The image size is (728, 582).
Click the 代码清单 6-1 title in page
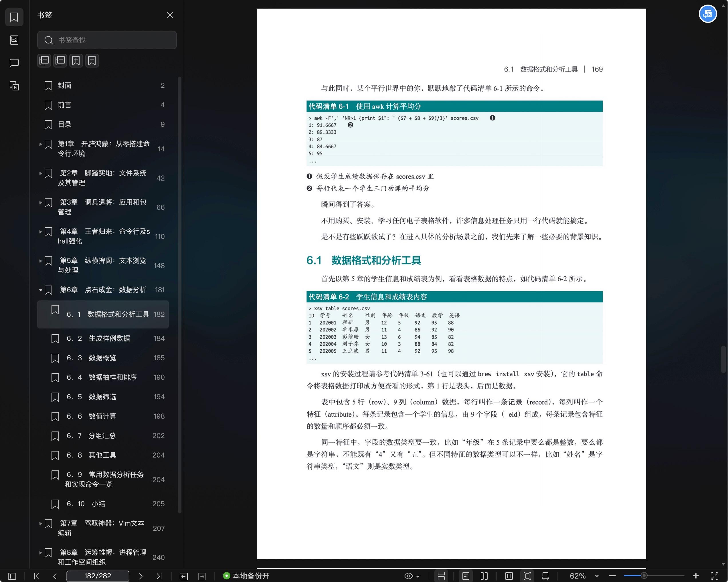click(x=365, y=106)
